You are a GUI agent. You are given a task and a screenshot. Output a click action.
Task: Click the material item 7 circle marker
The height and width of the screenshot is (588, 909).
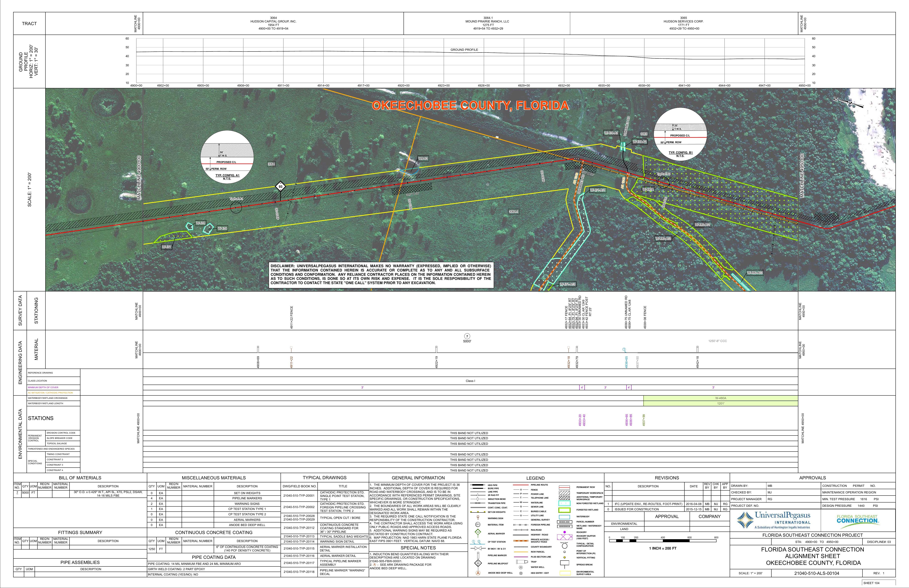tap(467, 336)
